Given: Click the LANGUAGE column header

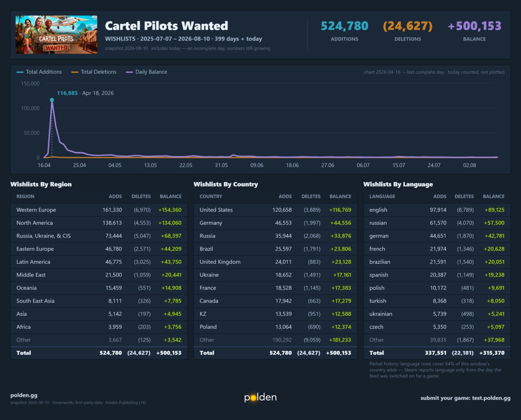Looking at the screenshot, I should [382, 196].
